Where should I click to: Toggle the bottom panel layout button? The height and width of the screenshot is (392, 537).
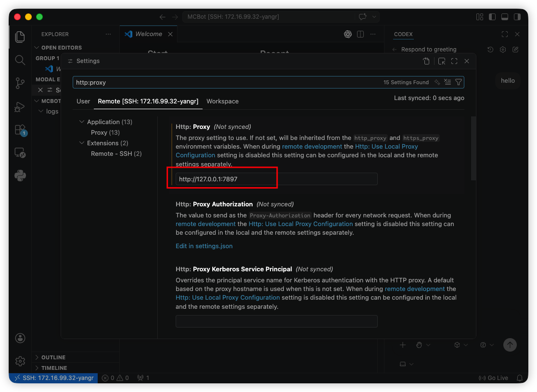505,17
